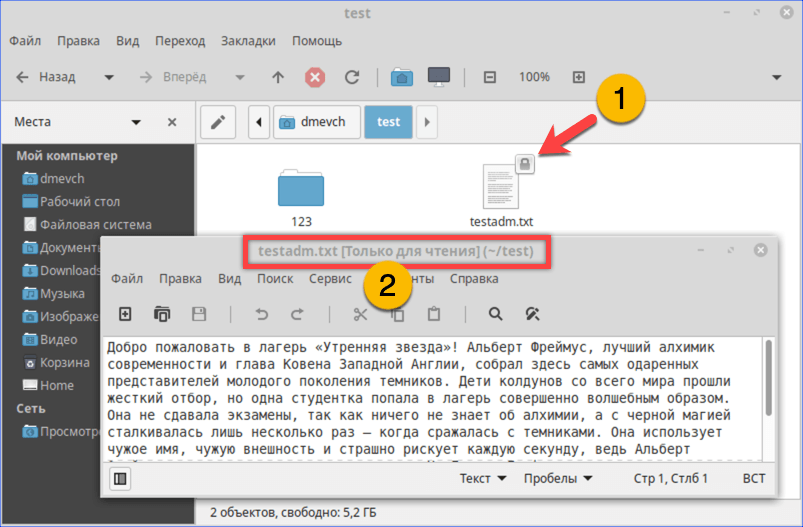The height and width of the screenshot is (527, 803).
Task: Select the test path bar button
Action: pos(388,122)
